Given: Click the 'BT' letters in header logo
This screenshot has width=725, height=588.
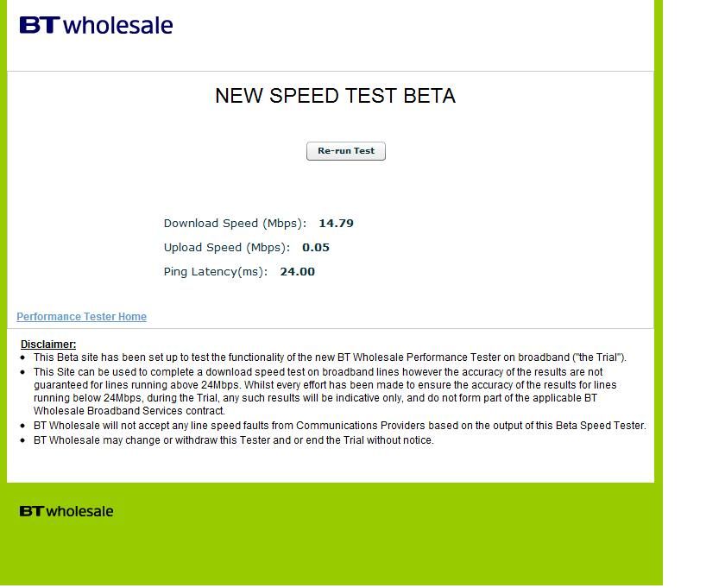Looking at the screenshot, I should pos(40,25).
